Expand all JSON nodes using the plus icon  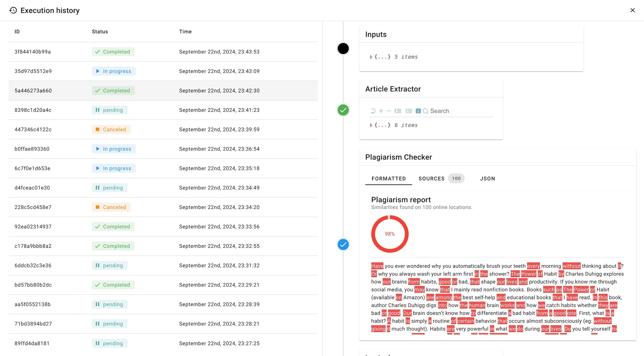[x=381, y=111]
